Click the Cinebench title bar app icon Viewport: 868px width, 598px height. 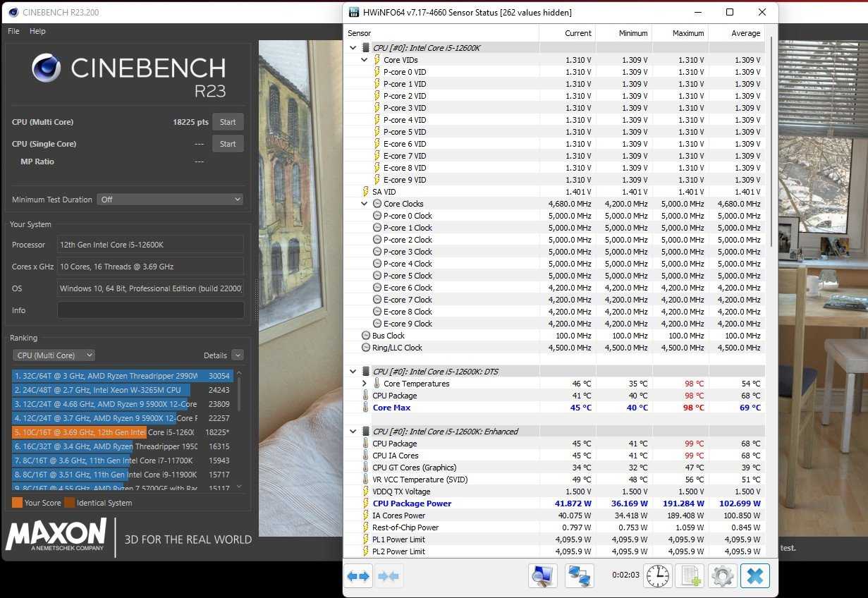(13, 12)
